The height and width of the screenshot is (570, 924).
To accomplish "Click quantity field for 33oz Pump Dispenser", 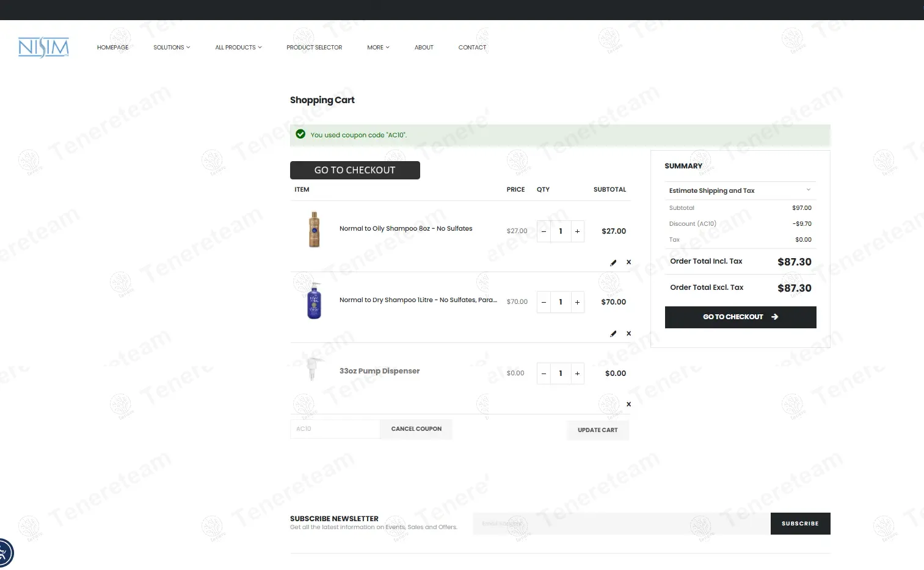I will point(561,373).
